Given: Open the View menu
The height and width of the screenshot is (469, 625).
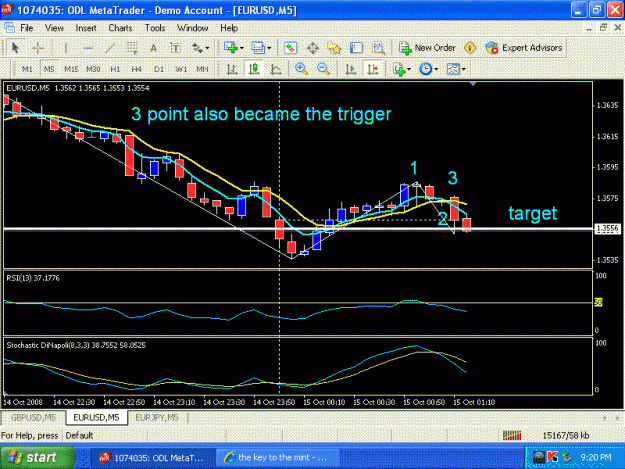Looking at the screenshot, I should click(54, 28).
